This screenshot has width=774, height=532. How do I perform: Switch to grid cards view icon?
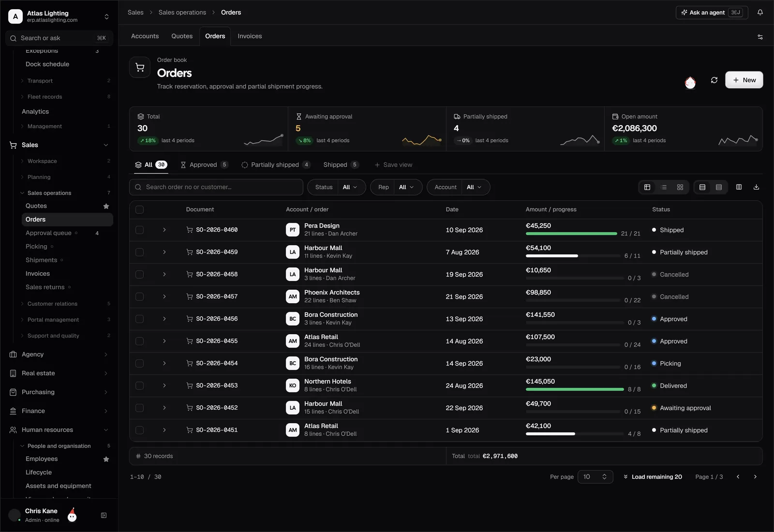click(680, 187)
